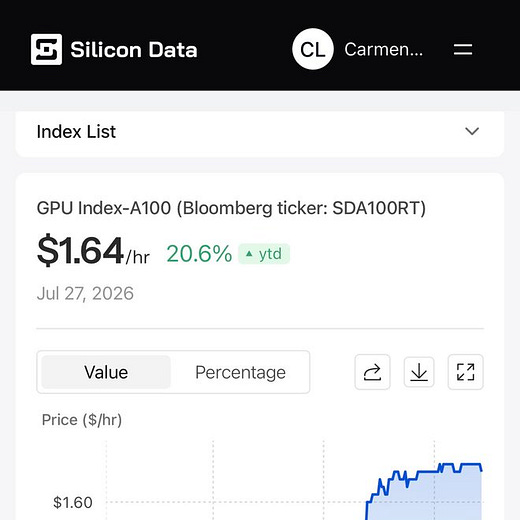
Task: Click the Jul 27, 2026 date
Action: (x=85, y=294)
